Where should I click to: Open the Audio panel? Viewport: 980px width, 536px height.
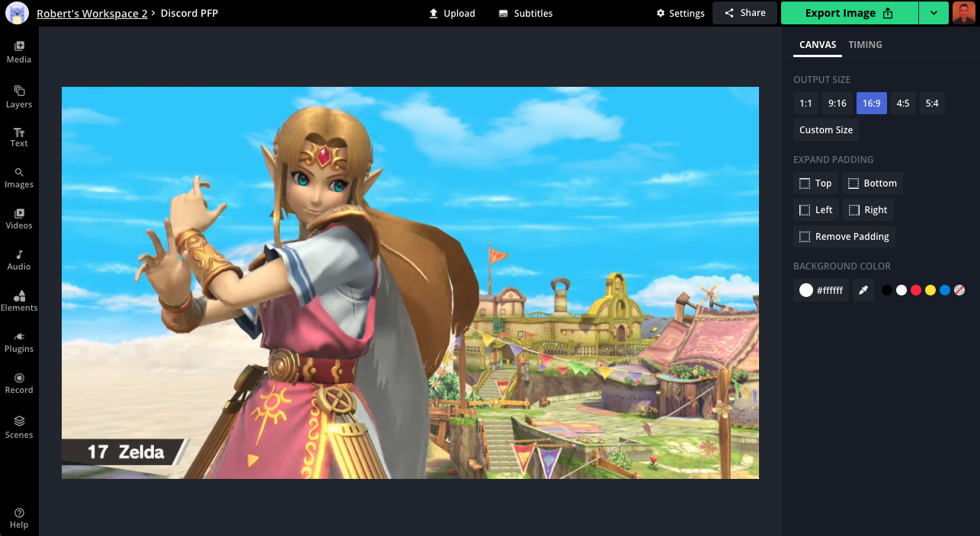click(19, 260)
